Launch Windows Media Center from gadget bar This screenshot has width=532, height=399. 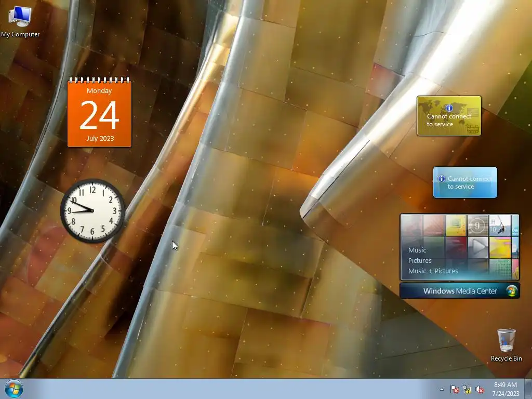point(460,291)
